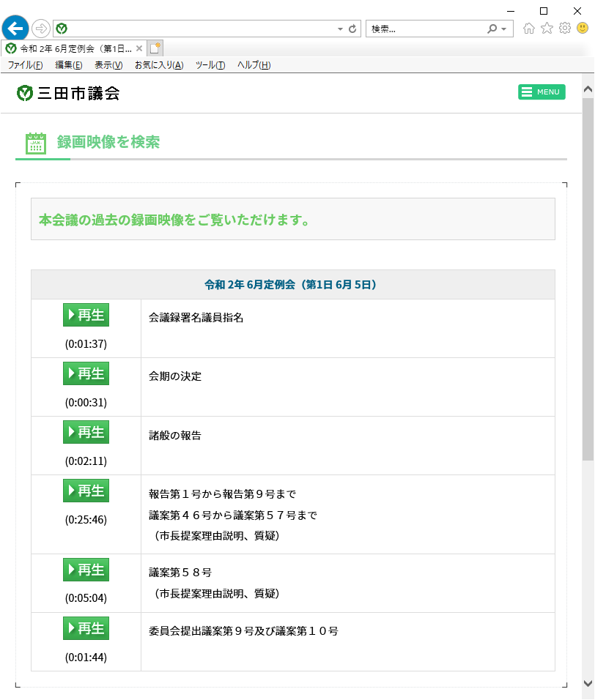Open the green MENU button

(x=542, y=92)
